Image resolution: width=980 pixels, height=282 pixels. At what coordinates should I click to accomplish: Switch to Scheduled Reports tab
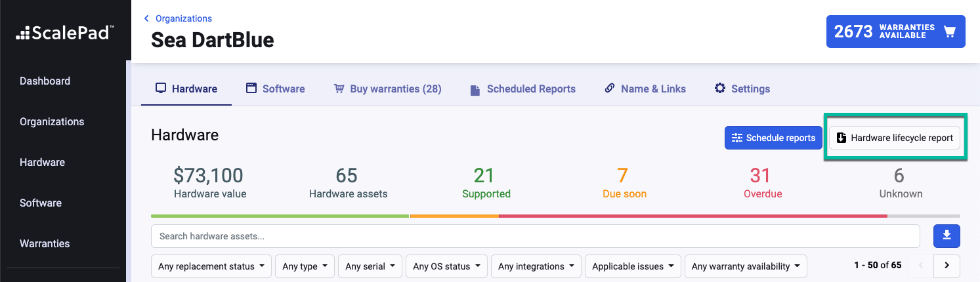523,89
